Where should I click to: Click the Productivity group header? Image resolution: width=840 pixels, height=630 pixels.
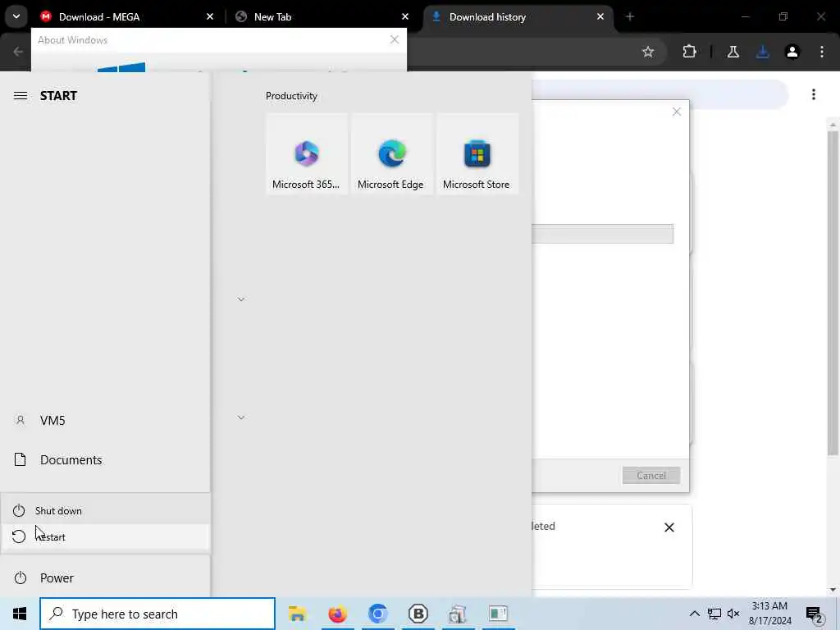point(291,96)
